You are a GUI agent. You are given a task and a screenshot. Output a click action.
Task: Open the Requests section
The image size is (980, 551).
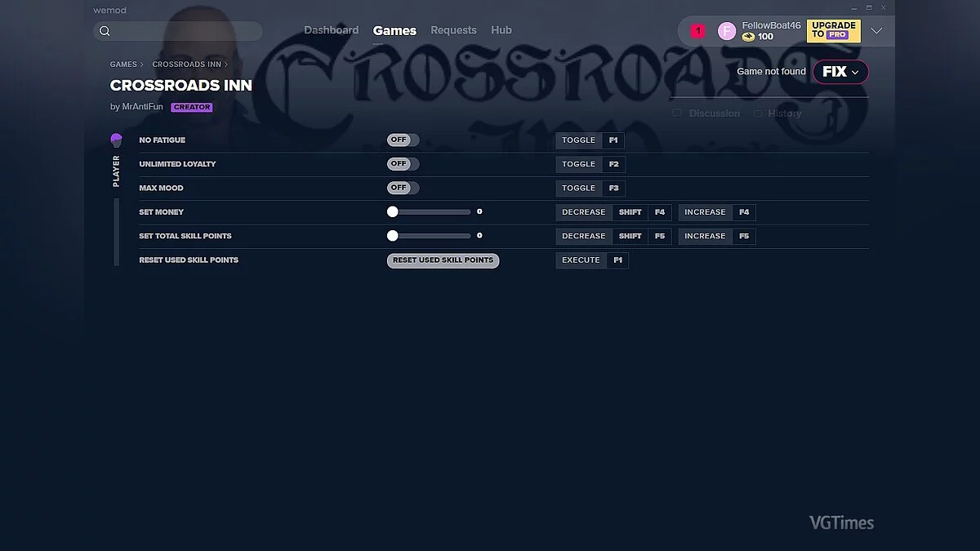pyautogui.click(x=453, y=30)
